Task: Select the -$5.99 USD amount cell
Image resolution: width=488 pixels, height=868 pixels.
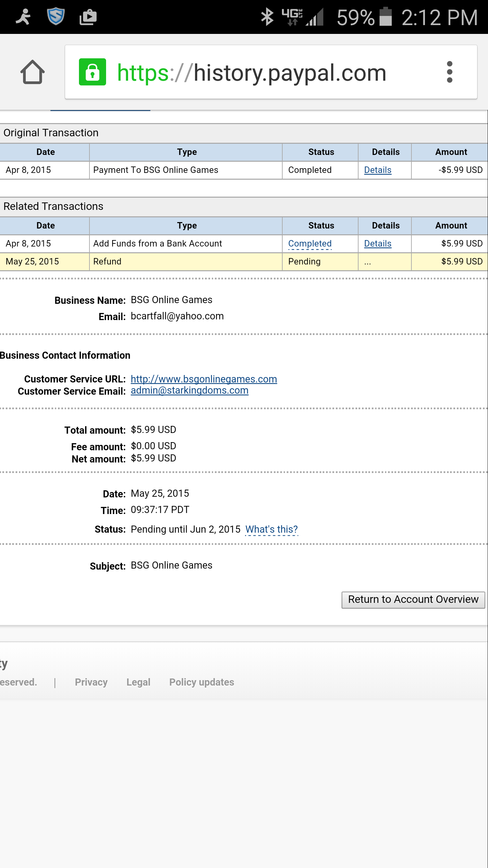Action: point(450,170)
